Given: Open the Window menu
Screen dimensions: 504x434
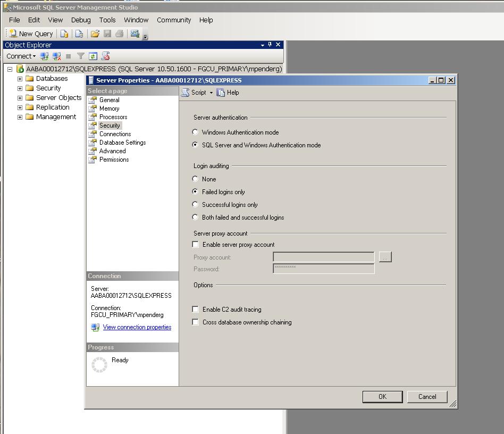Looking at the screenshot, I should [136, 20].
